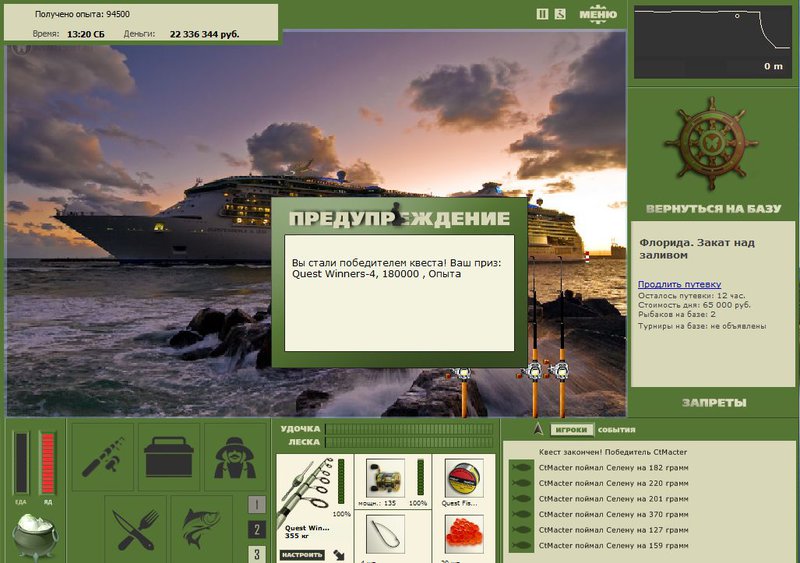Click the fish icon beside Селену на 182 грамм
This screenshot has height=563, width=800.
point(521,468)
